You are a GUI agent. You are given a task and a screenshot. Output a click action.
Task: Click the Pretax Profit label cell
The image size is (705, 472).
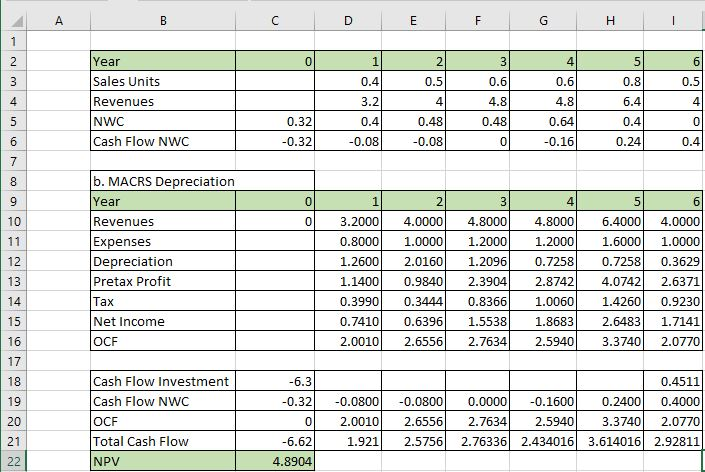162,281
